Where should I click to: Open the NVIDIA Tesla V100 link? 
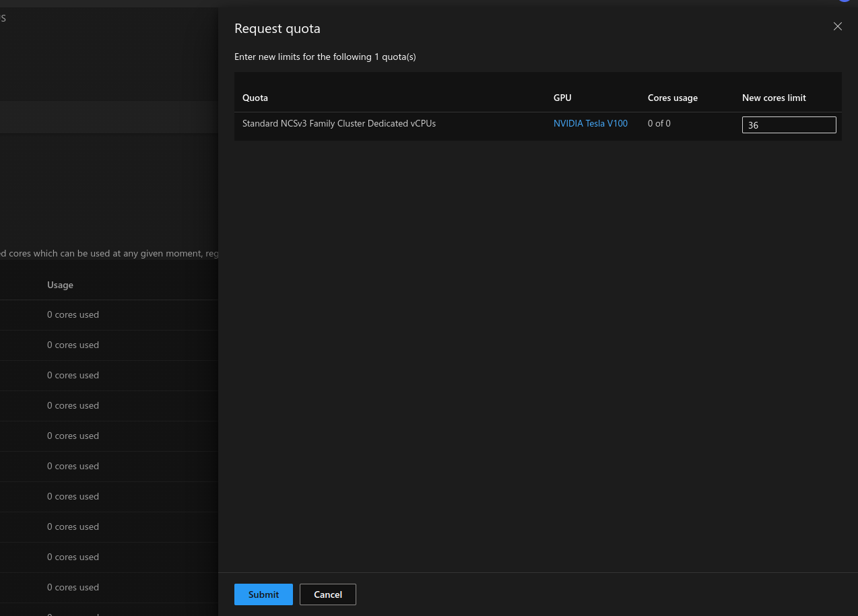click(591, 123)
